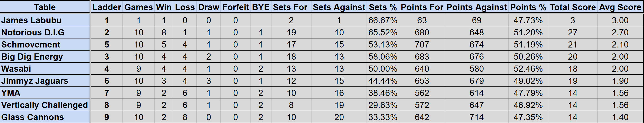This screenshot has height=123, width=644.
Task: Click the 66.67% Sets % cell
Action: [383, 20]
